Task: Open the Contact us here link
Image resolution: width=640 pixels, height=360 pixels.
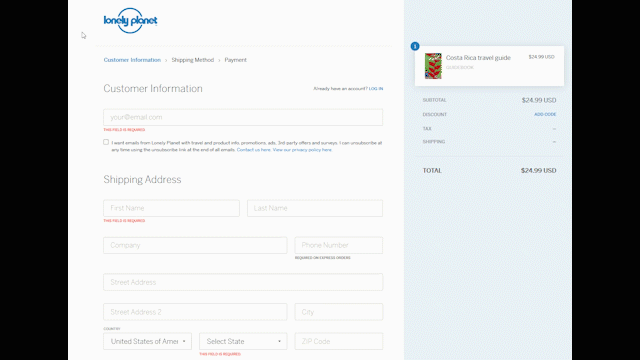Action: (253, 150)
